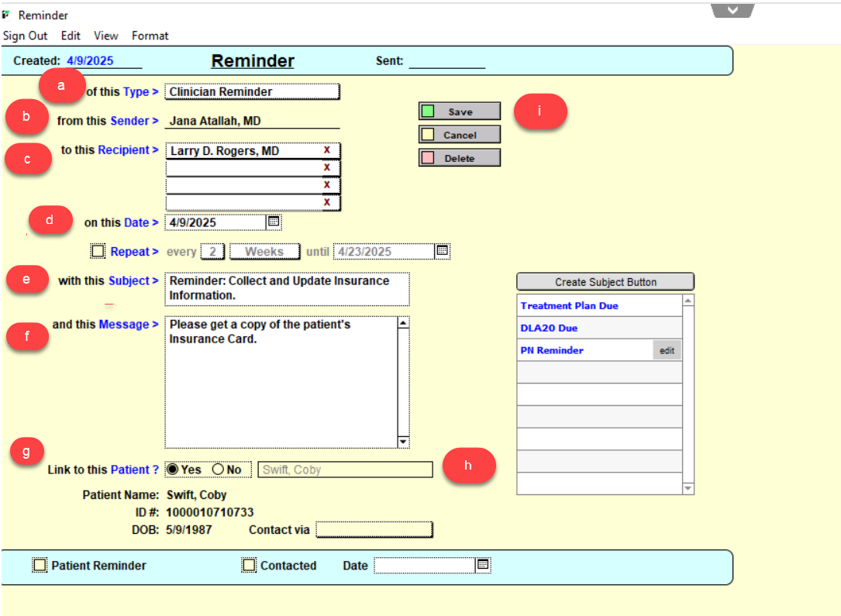Click the scroll down arrow of subject button list
The width and height of the screenshot is (841, 616).
coord(688,488)
